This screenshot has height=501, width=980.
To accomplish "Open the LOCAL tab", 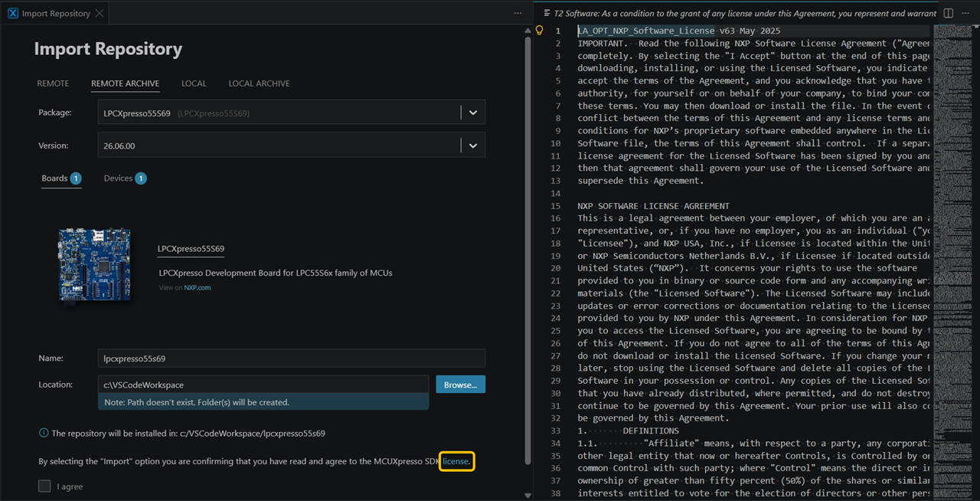I will pos(194,83).
